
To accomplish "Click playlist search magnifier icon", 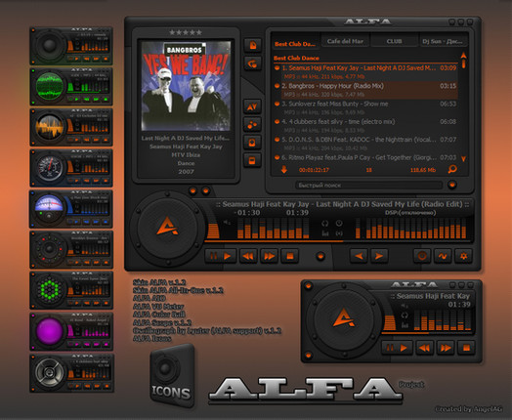I will click(x=452, y=169).
